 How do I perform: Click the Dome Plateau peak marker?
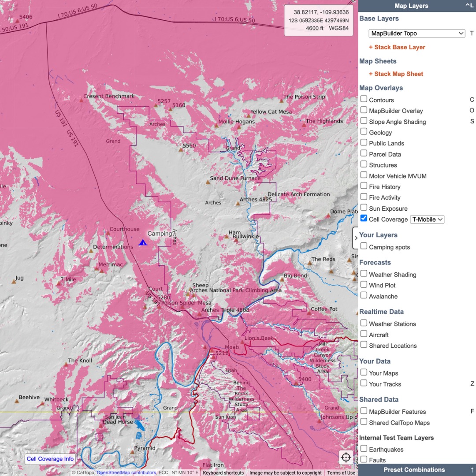coord(328,216)
